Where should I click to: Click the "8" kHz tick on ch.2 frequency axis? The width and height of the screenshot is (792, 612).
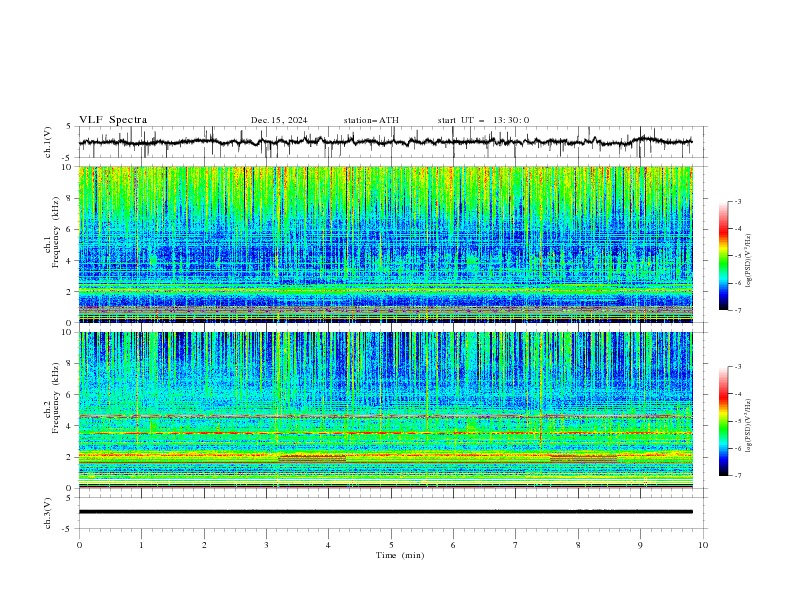point(71,364)
